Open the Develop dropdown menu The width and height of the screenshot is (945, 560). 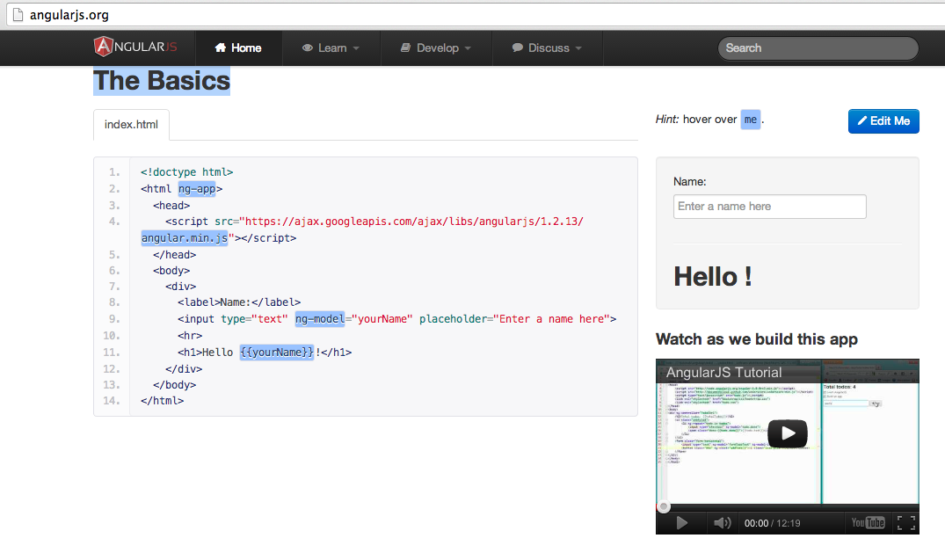(x=436, y=48)
